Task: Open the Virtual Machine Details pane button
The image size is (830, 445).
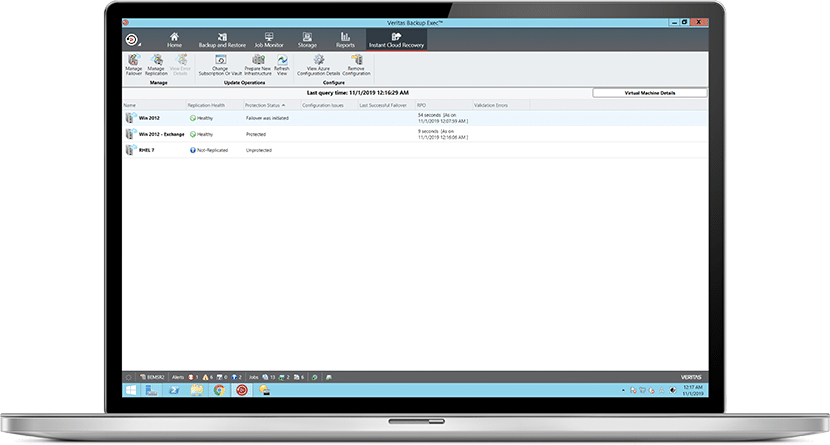Action: [649, 93]
